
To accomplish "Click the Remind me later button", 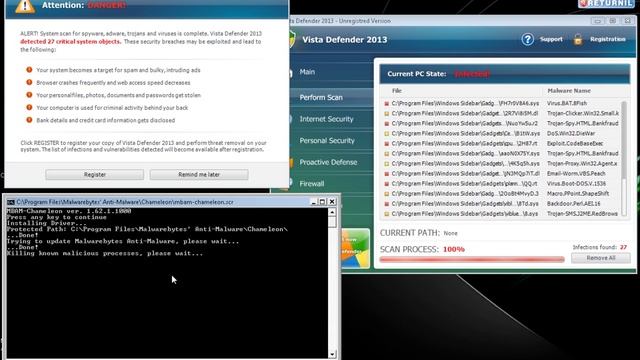I will click(199, 174).
